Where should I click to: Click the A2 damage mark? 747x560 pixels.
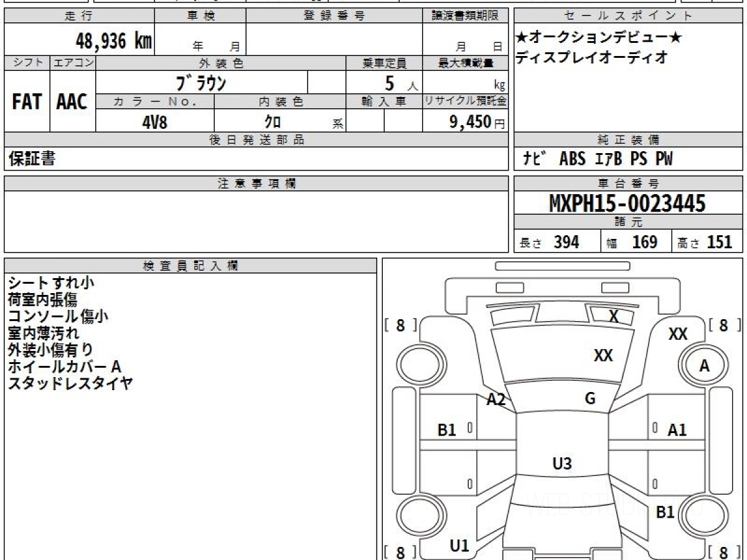tap(496, 400)
